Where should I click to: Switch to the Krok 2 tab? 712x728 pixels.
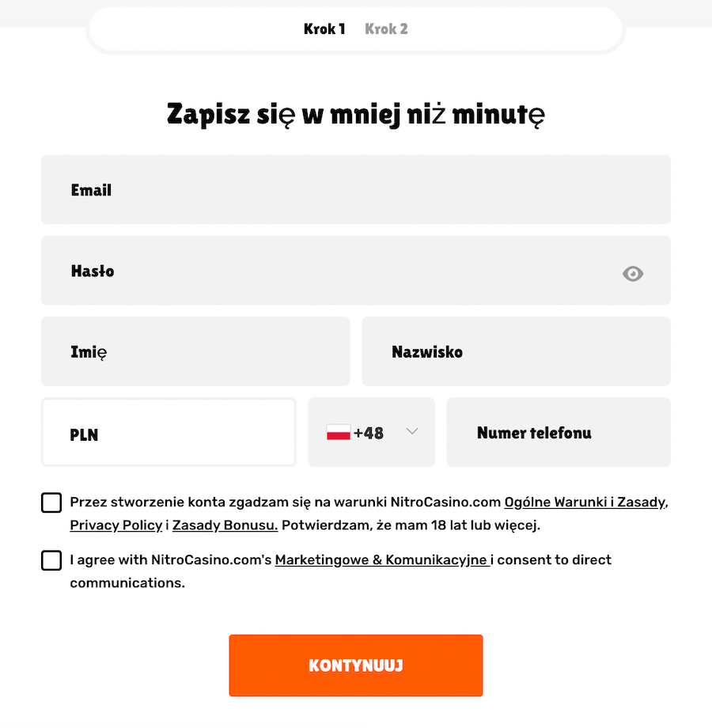[386, 28]
